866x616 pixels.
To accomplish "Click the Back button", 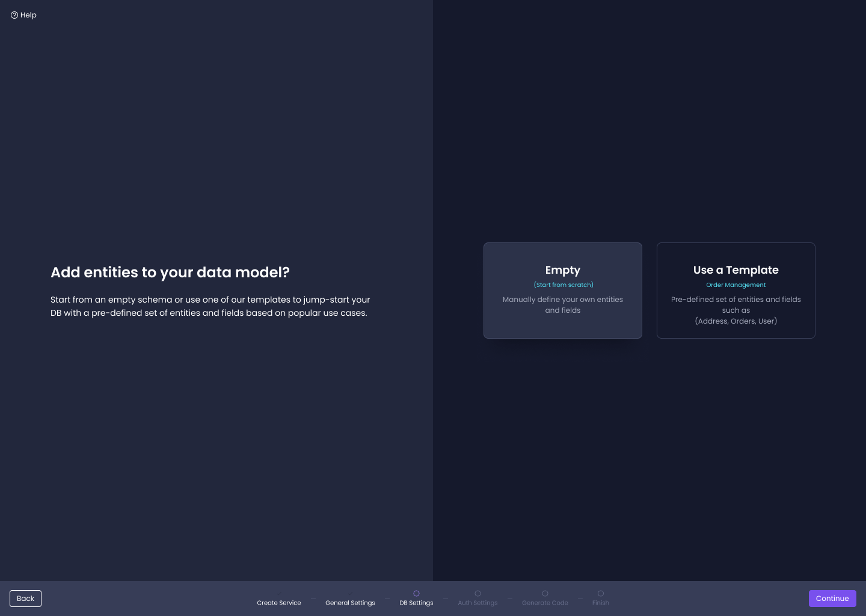I will pyautogui.click(x=25, y=599).
